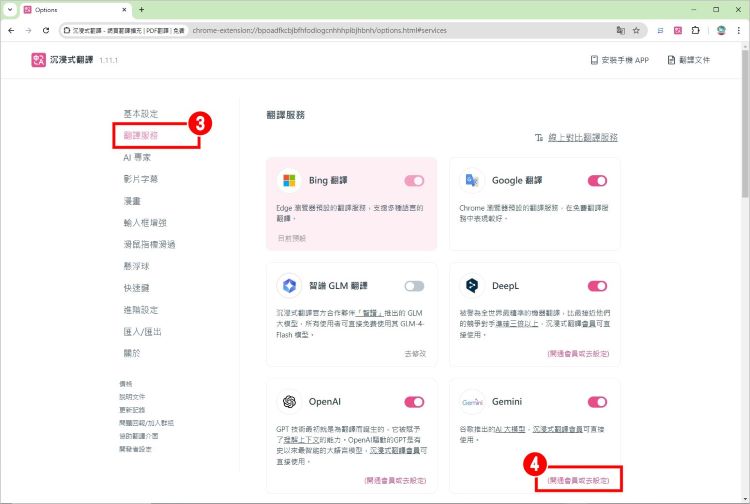Click the blue extension icon left of the pink one
This screenshot has height=504, width=750.
(660, 30)
